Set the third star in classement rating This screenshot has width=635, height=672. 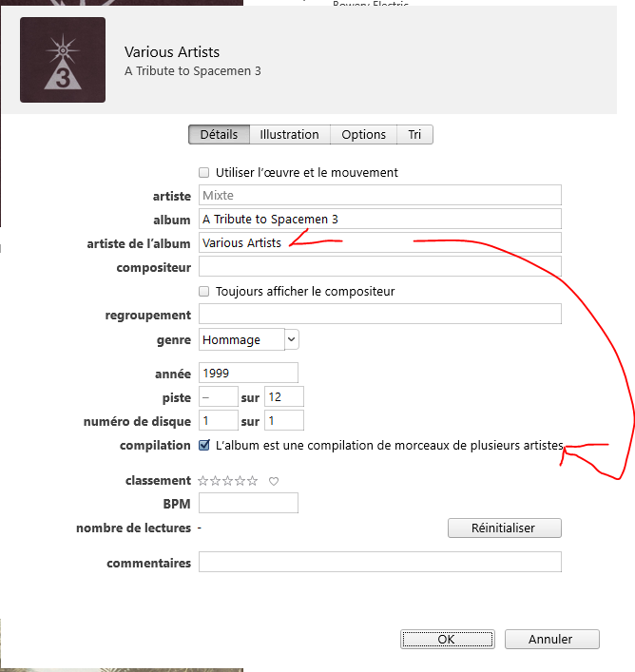tap(227, 481)
